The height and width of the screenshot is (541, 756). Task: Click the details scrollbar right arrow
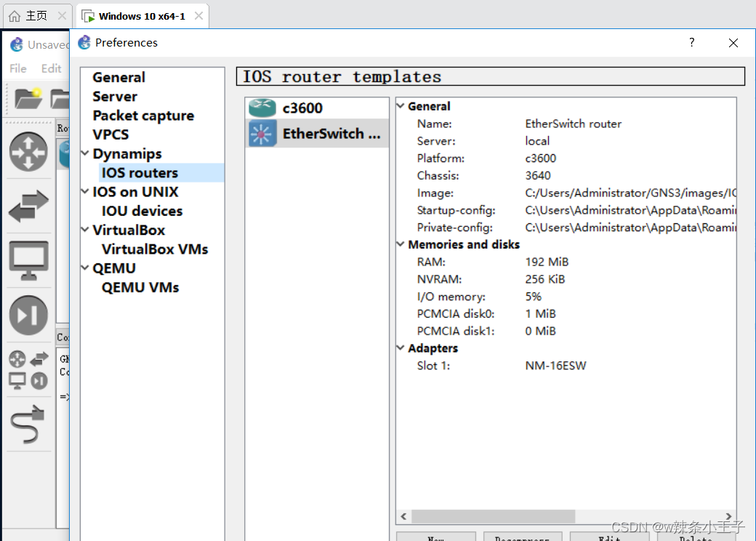coord(728,516)
